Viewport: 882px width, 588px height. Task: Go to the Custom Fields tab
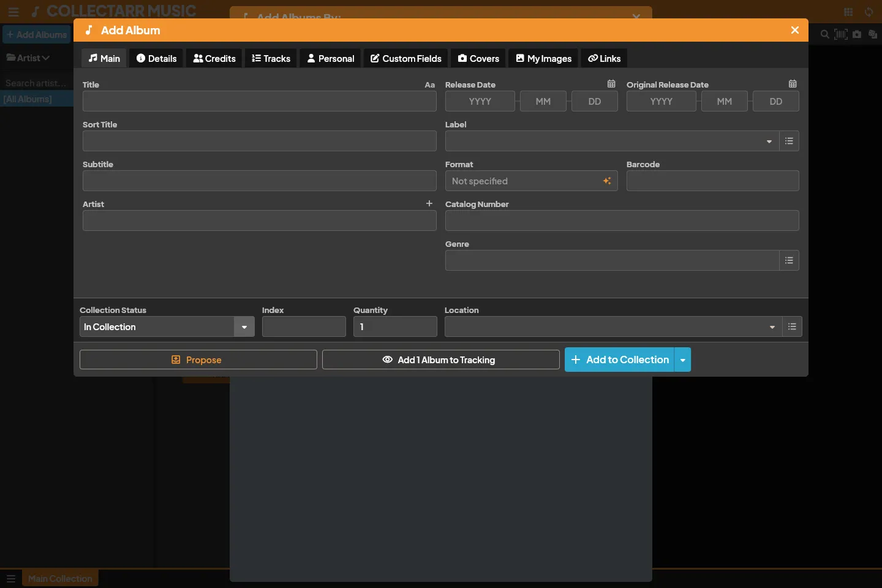[x=405, y=58]
